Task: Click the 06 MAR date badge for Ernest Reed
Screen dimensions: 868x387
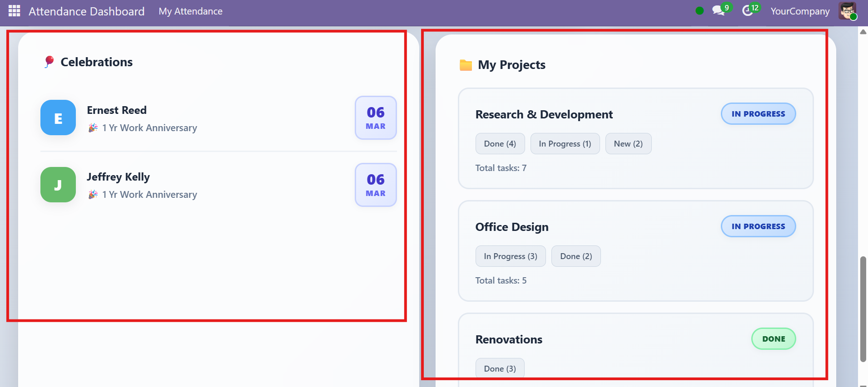Action: click(376, 118)
